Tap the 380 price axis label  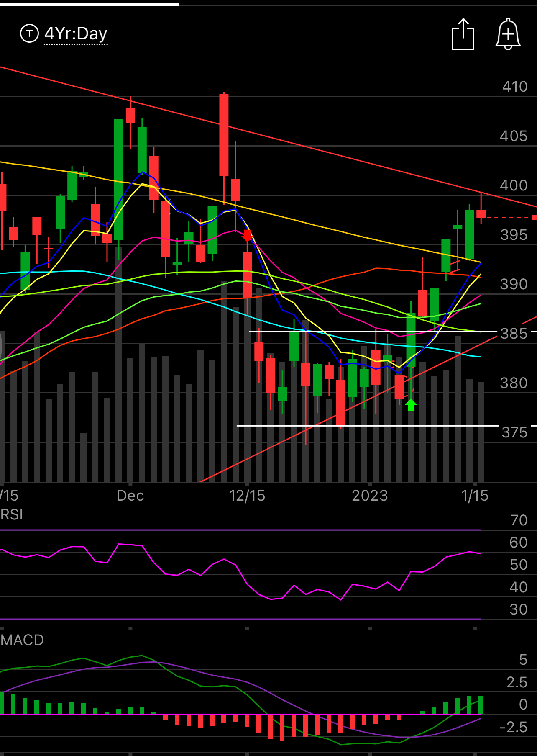[x=514, y=383]
